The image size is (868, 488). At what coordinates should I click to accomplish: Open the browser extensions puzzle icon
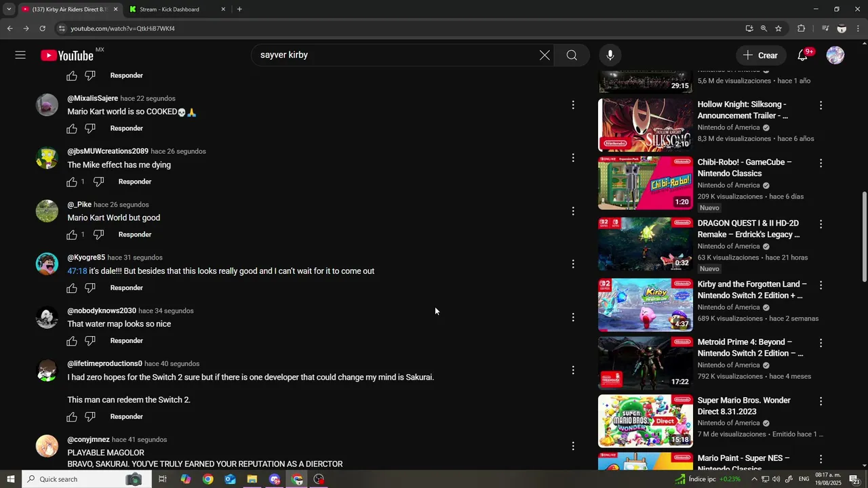click(802, 28)
